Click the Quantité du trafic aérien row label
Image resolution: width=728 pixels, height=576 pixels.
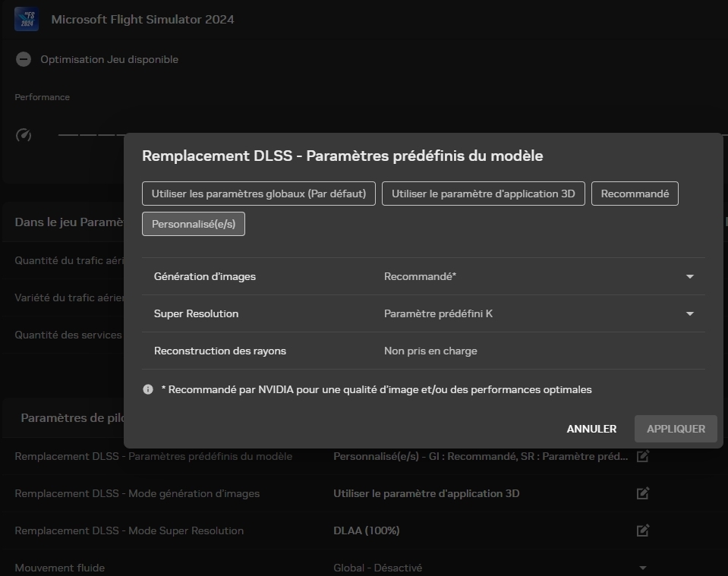(69, 260)
